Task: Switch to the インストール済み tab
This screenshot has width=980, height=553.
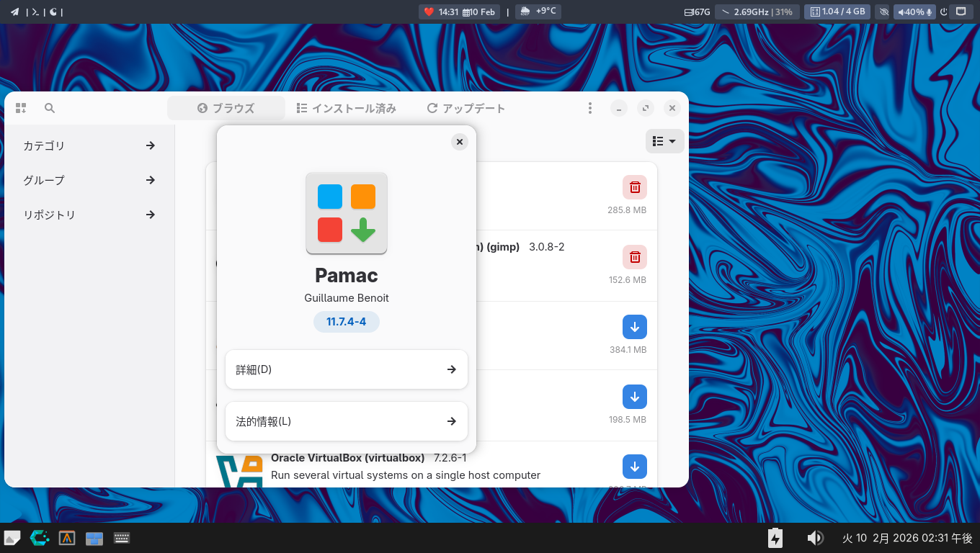Action: click(347, 108)
